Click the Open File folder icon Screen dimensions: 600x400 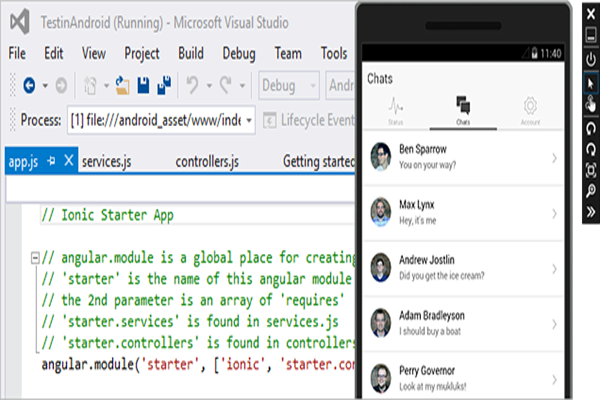click(x=122, y=85)
